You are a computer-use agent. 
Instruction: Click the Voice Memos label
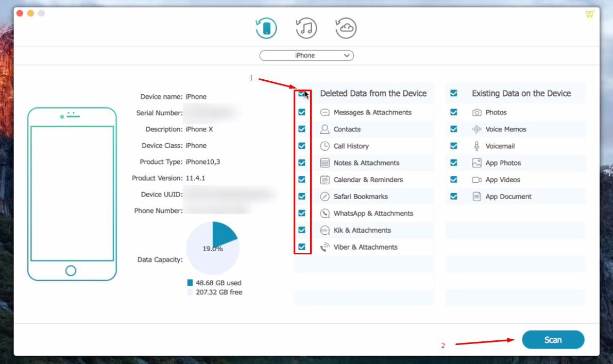click(x=506, y=129)
